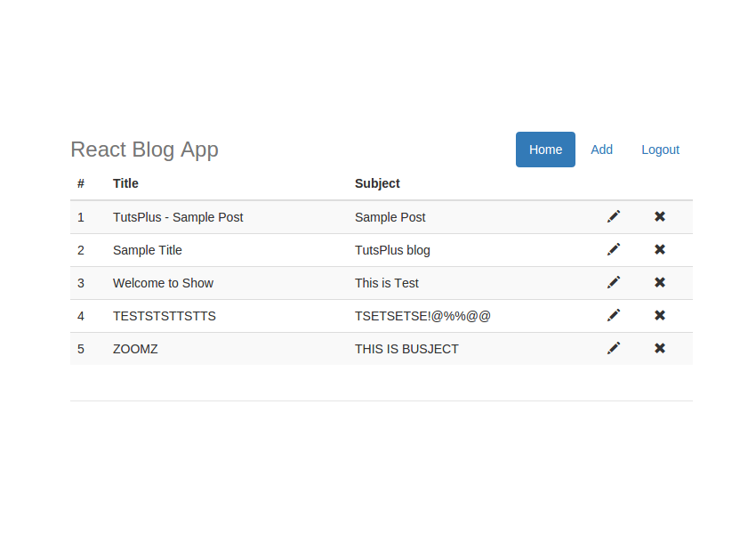Image resolution: width=756 pixels, height=534 pixels.
Task: Delete the TESTSTSTTSTTS post
Action: (x=660, y=315)
